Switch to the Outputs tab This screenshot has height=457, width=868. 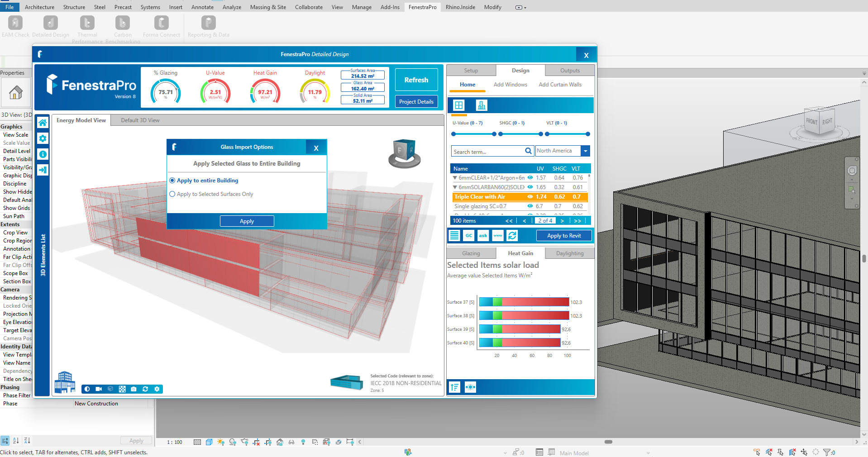click(x=570, y=71)
